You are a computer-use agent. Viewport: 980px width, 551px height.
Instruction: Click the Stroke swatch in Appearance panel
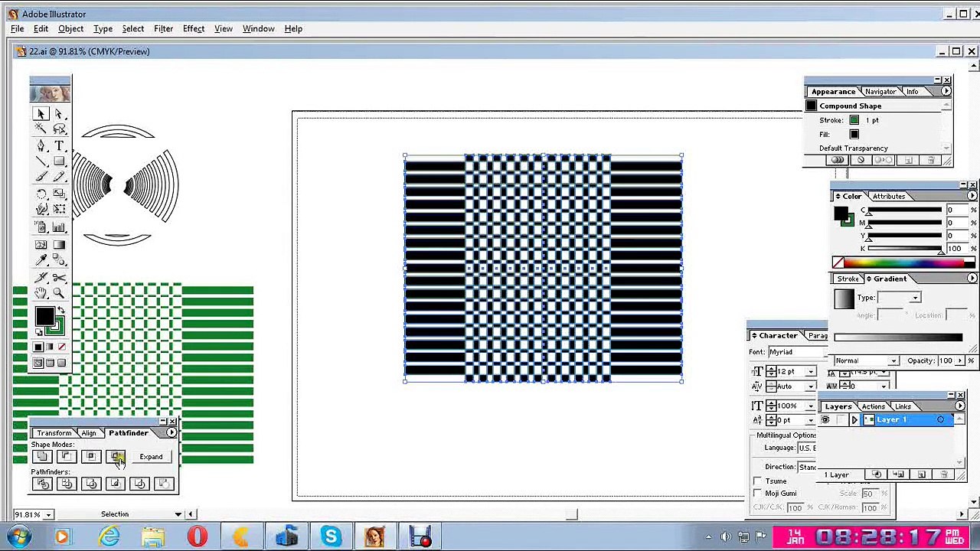tap(854, 120)
